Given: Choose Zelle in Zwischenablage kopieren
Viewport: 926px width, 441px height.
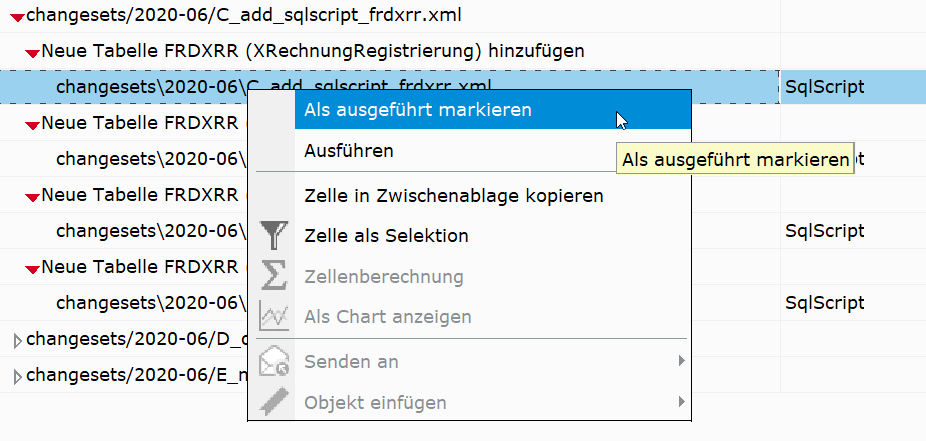Looking at the screenshot, I should point(453,195).
